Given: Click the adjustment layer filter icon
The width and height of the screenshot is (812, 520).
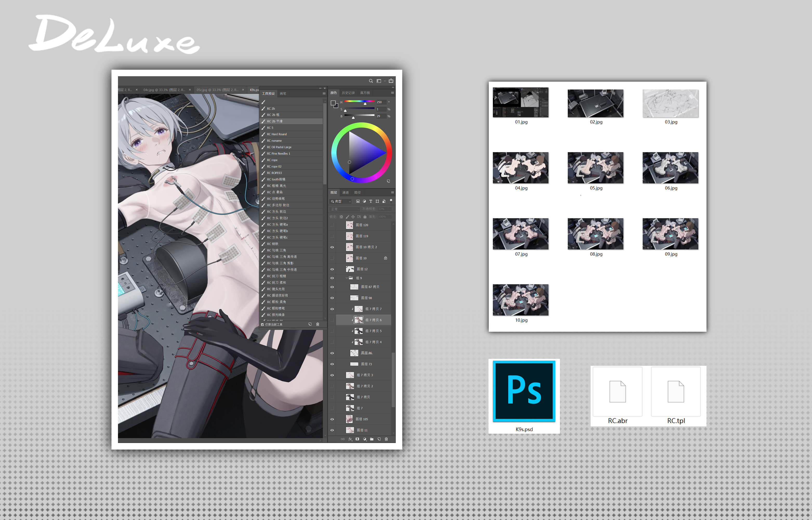Looking at the screenshot, I should [364, 201].
